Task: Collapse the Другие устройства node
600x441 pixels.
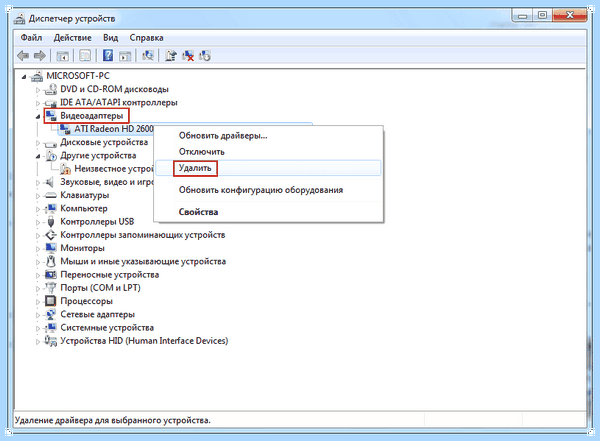Action: (x=38, y=157)
